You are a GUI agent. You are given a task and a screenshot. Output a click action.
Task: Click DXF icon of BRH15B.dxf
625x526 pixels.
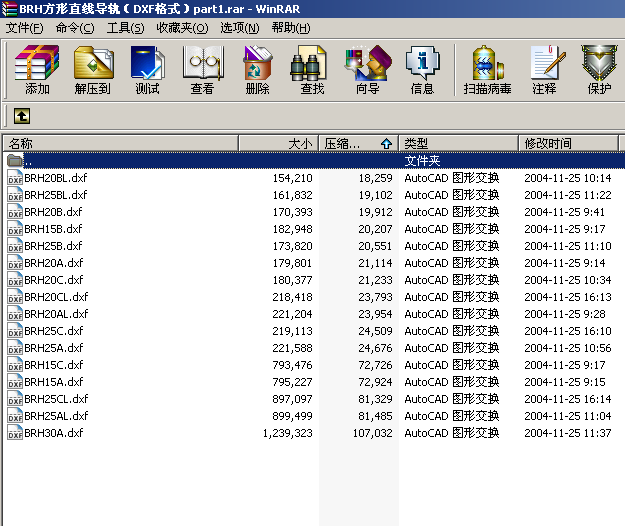point(15,229)
